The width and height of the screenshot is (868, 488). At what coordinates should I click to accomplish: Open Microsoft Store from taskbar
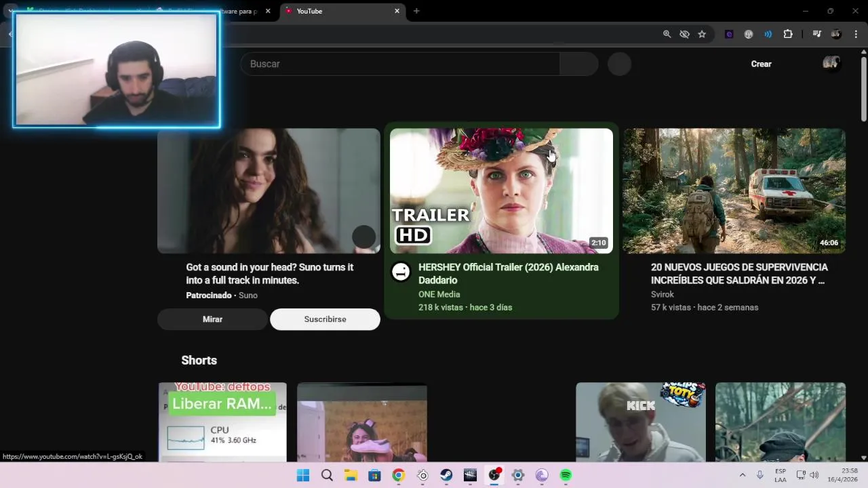point(374,475)
